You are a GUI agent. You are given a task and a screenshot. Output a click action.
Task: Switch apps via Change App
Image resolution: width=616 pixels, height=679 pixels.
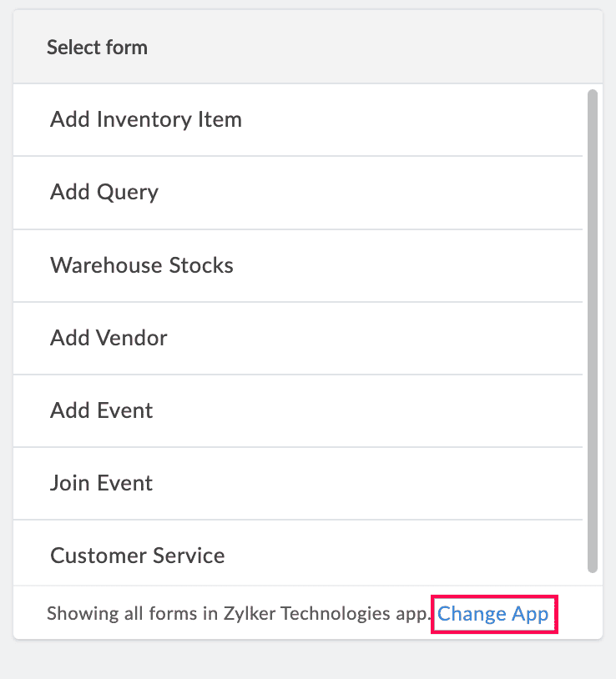tap(493, 615)
